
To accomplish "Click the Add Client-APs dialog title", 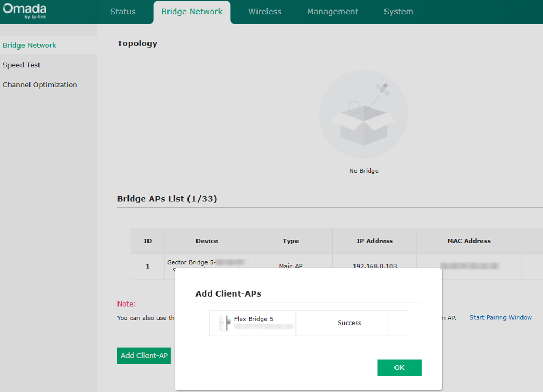I will tap(229, 293).
